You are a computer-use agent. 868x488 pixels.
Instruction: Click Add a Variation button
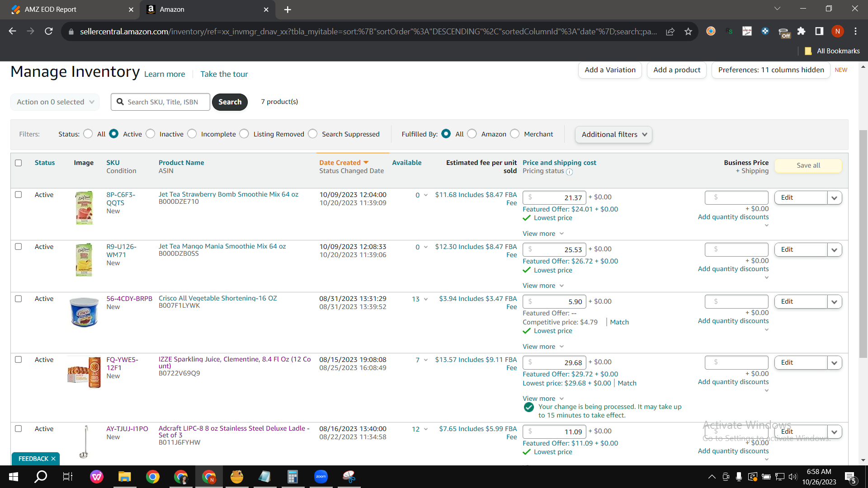point(610,70)
